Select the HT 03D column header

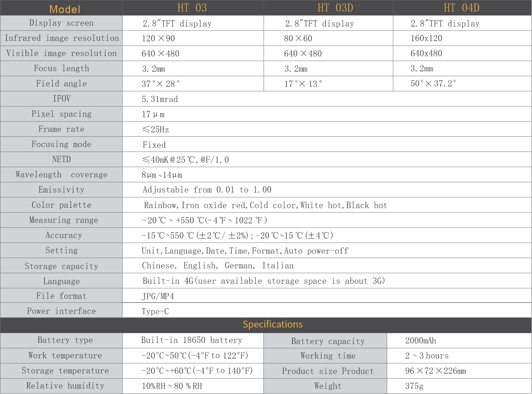pos(335,8)
